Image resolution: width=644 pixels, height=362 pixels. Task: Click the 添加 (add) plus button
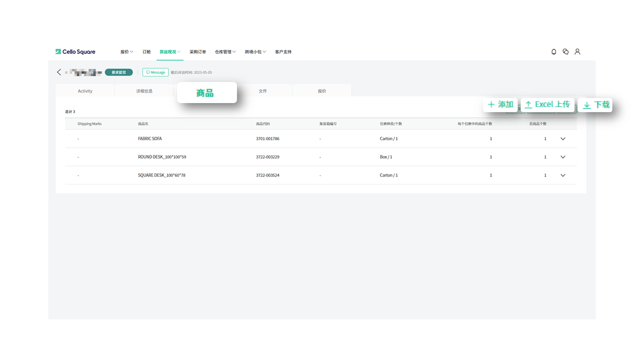[x=500, y=105]
